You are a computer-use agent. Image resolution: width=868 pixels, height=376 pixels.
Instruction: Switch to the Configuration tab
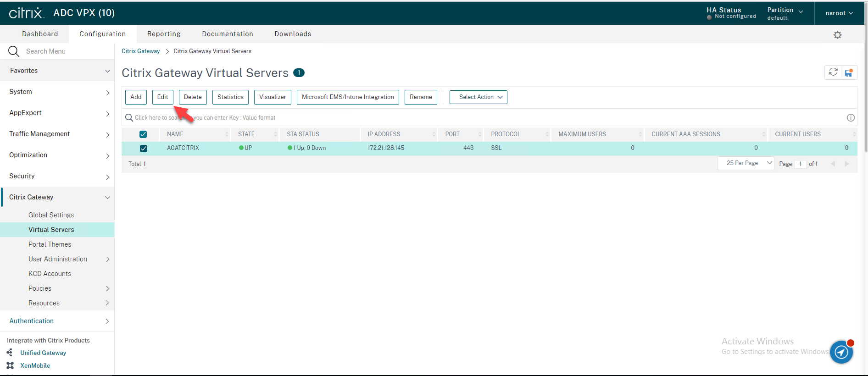coord(103,34)
